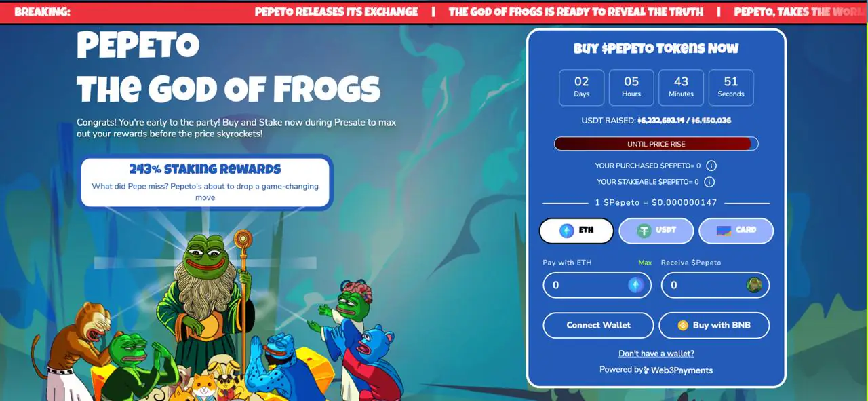Select CARD payment method
The height and width of the screenshot is (401, 868).
coord(736,231)
